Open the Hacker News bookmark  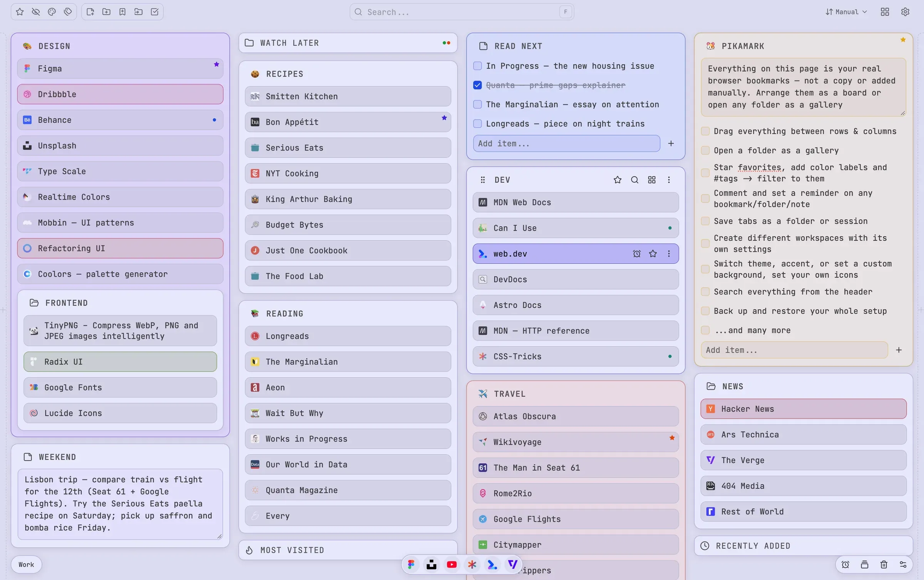click(x=803, y=409)
